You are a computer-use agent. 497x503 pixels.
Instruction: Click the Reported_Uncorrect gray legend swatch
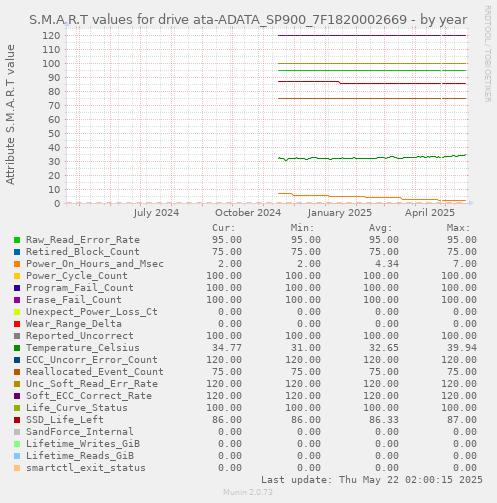pos(17,336)
